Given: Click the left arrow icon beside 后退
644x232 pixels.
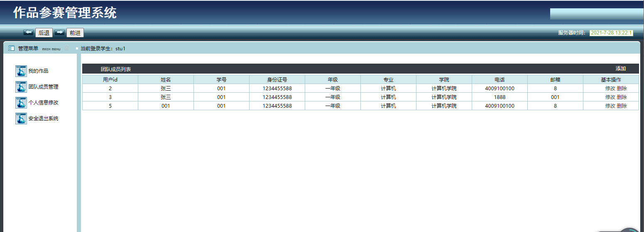Looking at the screenshot, I should [x=28, y=32].
